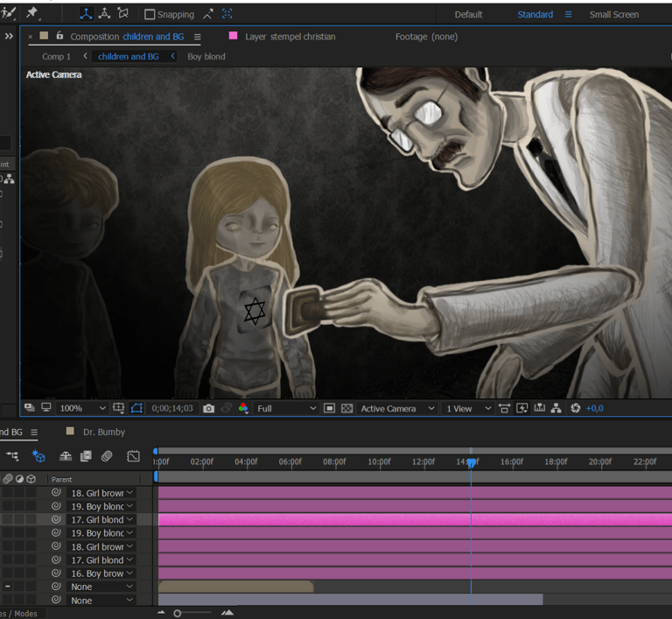Click the Draft 3D cube icon in timeline
The height and width of the screenshot is (619, 672).
coord(38,456)
